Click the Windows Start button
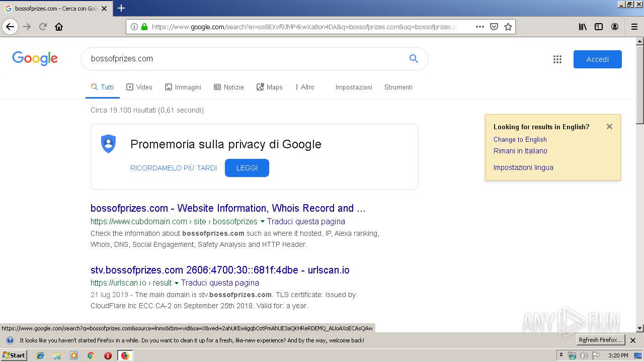The height and width of the screenshot is (362, 644). pyautogui.click(x=14, y=355)
